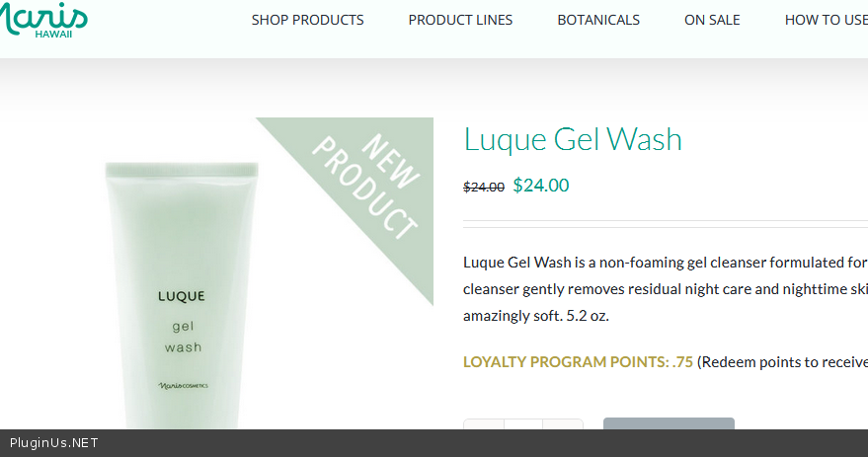Click the gray add-to-cart button
This screenshot has width=868, height=457.
point(669,423)
